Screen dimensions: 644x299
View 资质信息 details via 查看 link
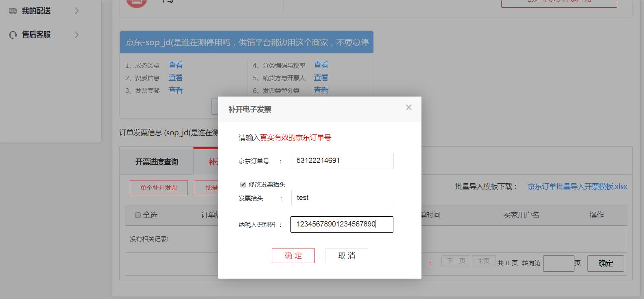(176, 77)
